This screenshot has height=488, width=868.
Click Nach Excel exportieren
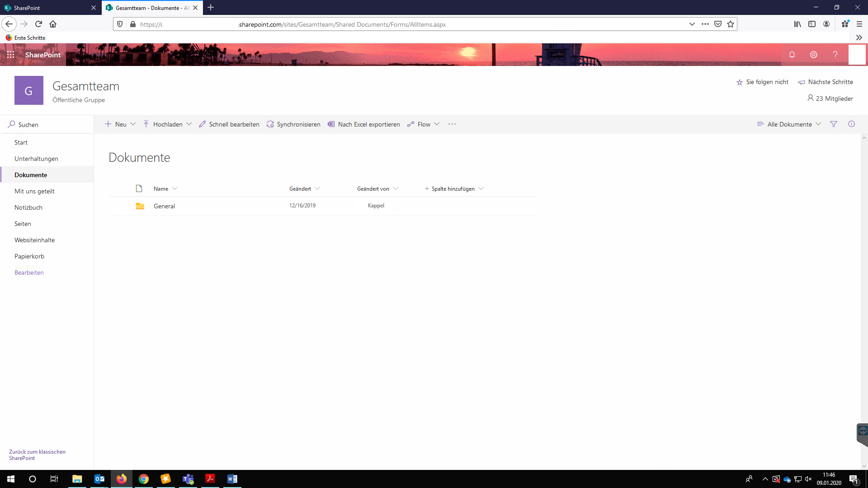364,124
